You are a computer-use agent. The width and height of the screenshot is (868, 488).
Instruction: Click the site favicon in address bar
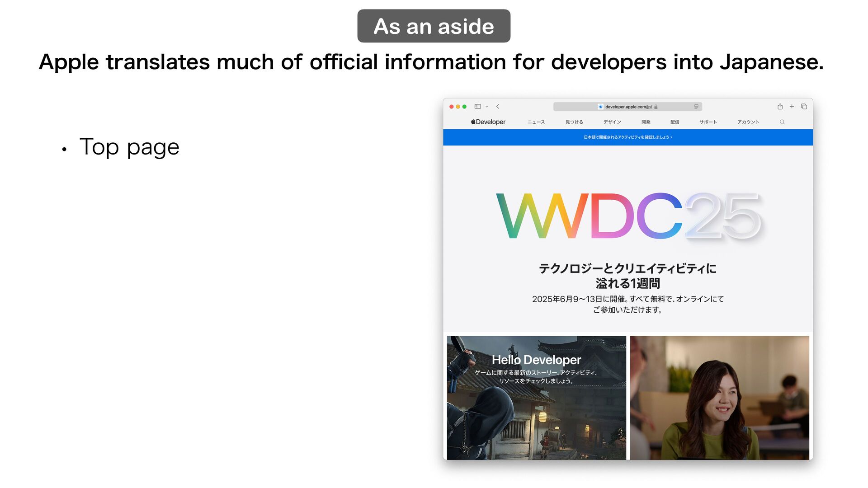tap(600, 107)
